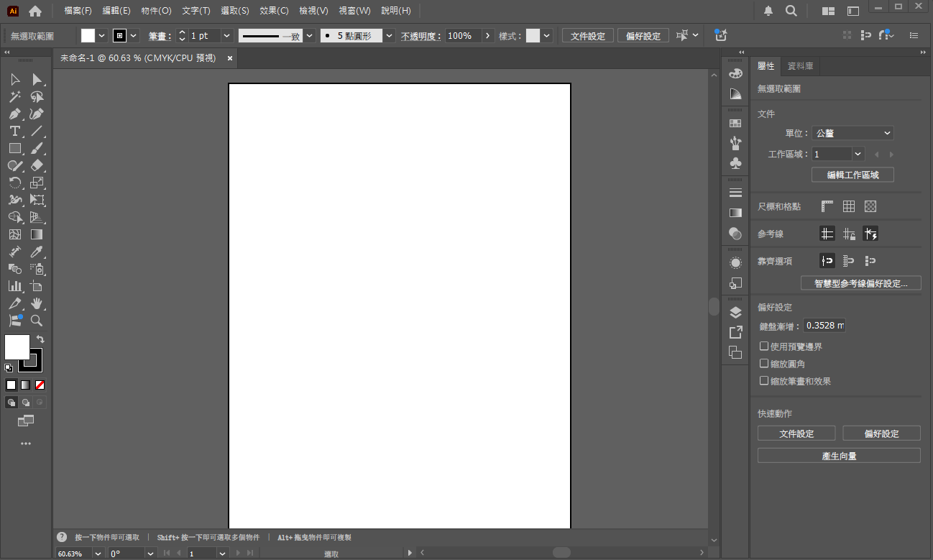Expand the 不透明度 opacity dropdown
This screenshot has width=933, height=560.
(x=489, y=36)
